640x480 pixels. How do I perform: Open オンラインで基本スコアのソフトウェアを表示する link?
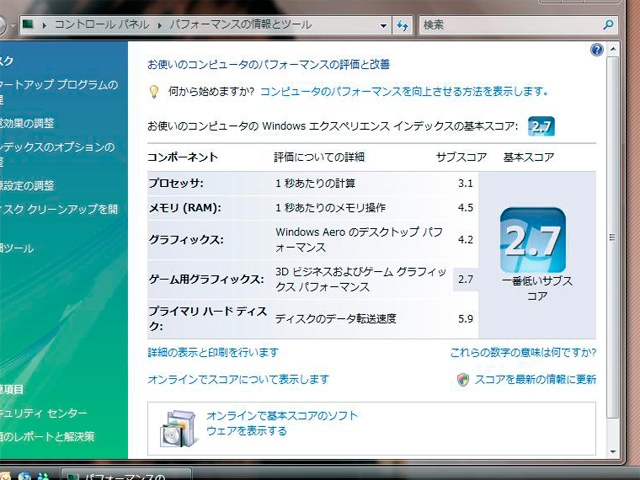(x=282, y=423)
